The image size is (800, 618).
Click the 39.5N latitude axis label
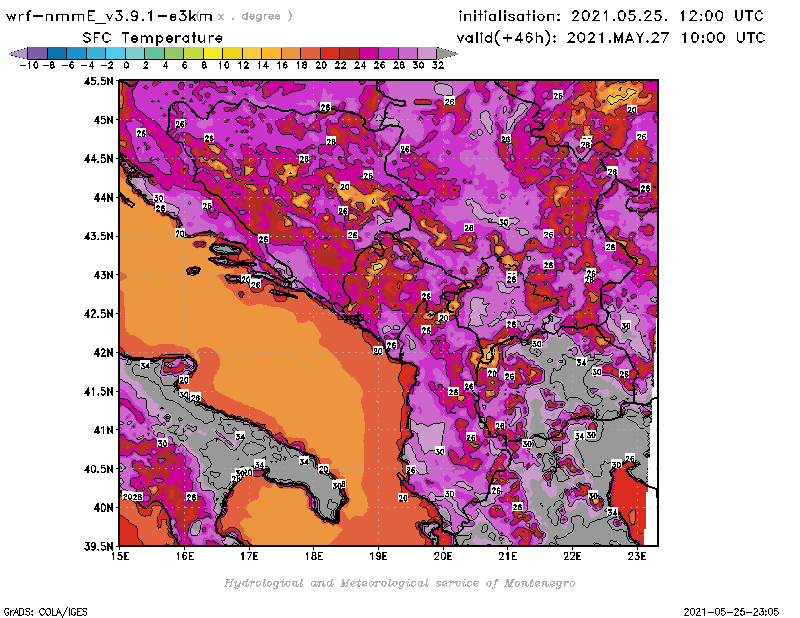coord(99,546)
